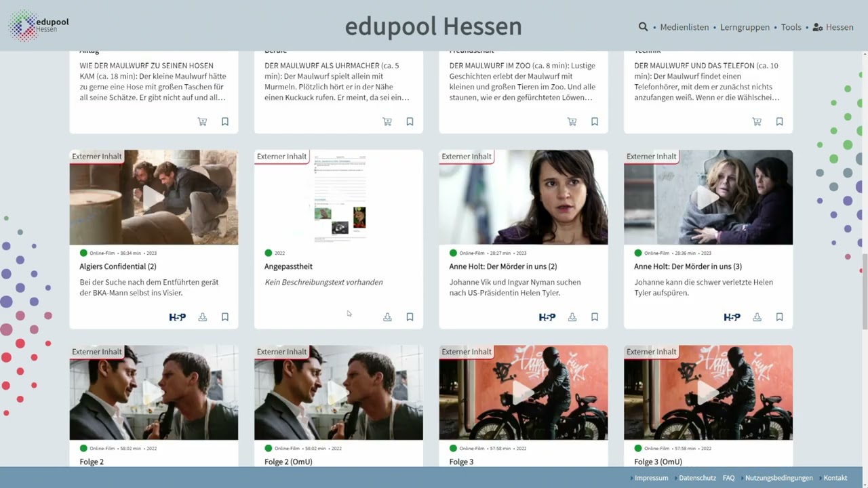Bookmark Maulwurf als Uhrmacher item
This screenshot has height=488, width=868.
click(410, 122)
